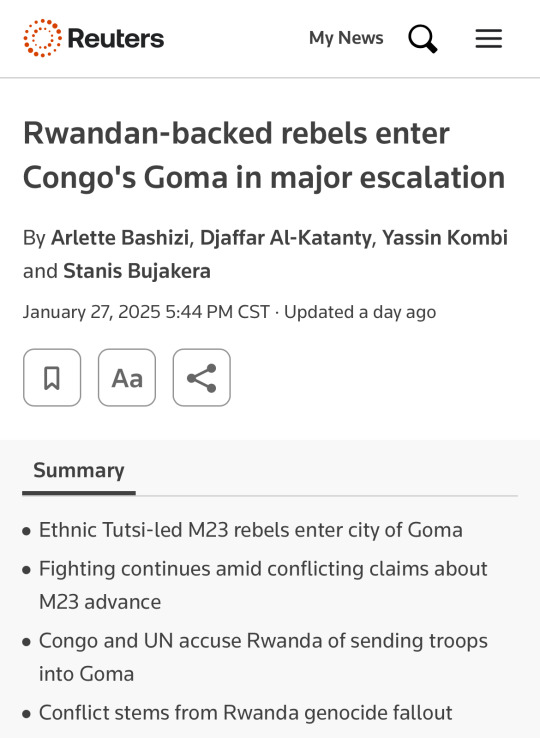Click the January 27, 2025 timestamp
The height and width of the screenshot is (738, 540).
(x=146, y=312)
